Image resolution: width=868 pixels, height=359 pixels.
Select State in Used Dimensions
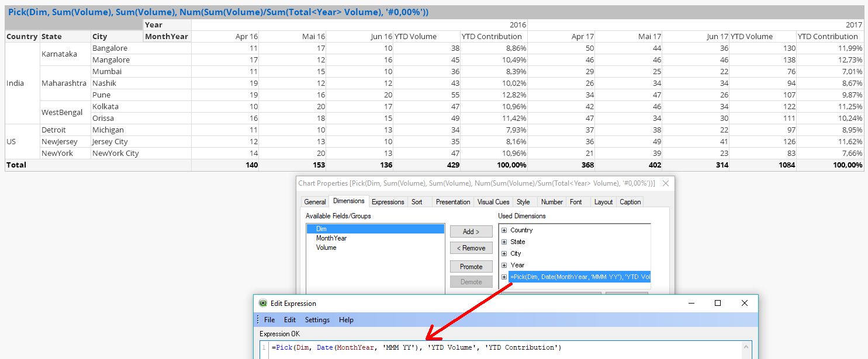click(x=517, y=242)
